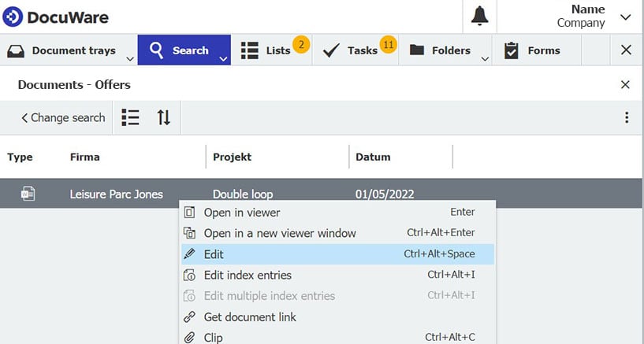Open the three-dot options menu
The width and height of the screenshot is (644, 344).
coord(627,117)
